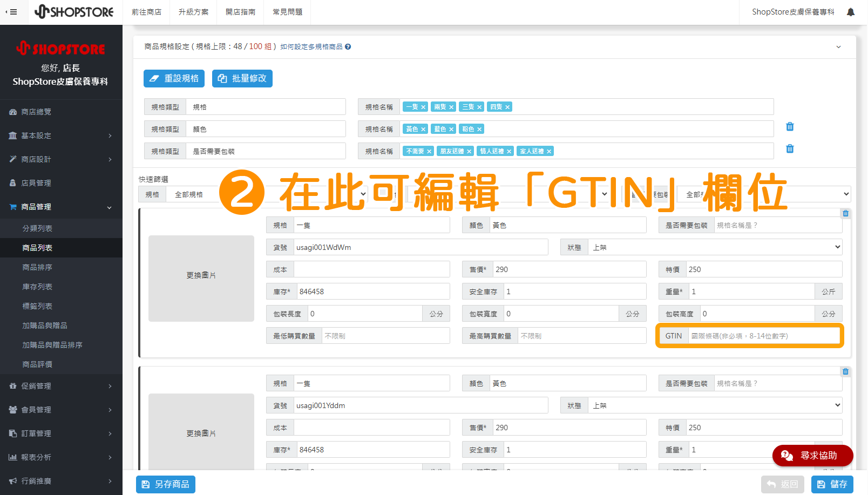Remove the 粉色 color tag
The width and height of the screenshot is (868, 495).
click(479, 129)
